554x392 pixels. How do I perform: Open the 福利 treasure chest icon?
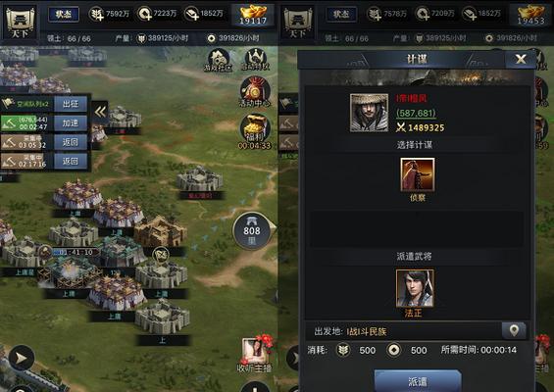(x=254, y=130)
